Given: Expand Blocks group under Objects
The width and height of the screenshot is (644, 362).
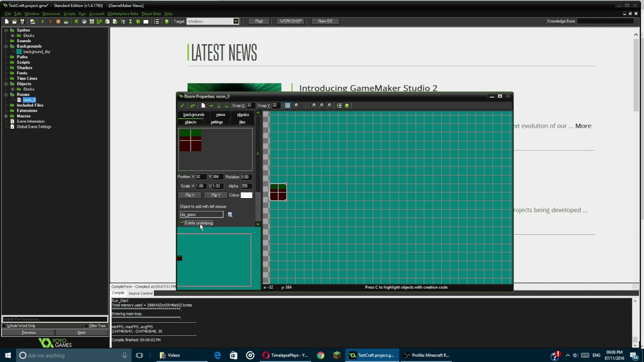Looking at the screenshot, I should click(x=13, y=89).
